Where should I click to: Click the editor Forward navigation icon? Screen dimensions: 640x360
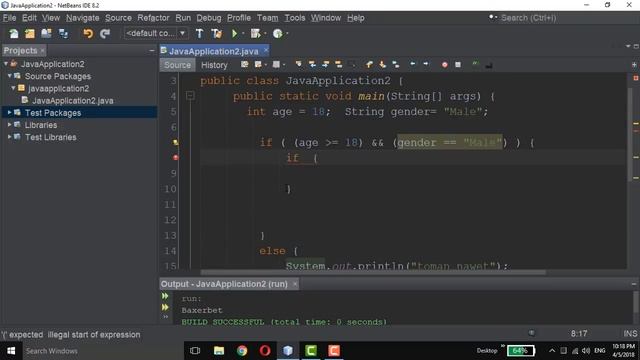tap(276, 64)
